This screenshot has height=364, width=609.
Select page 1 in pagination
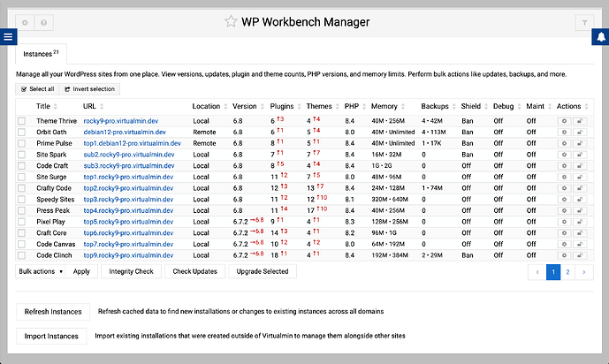[x=553, y=272]
